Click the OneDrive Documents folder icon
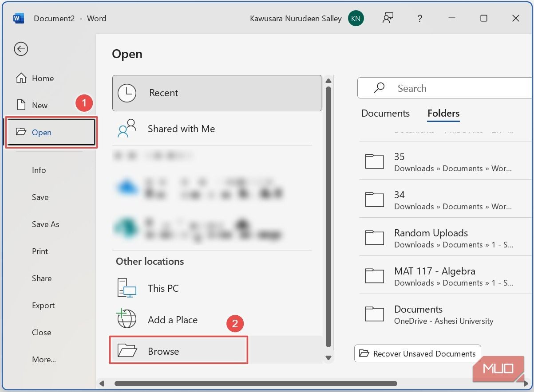Viewport: 534px width, 392px height. (x=374, y=314)
